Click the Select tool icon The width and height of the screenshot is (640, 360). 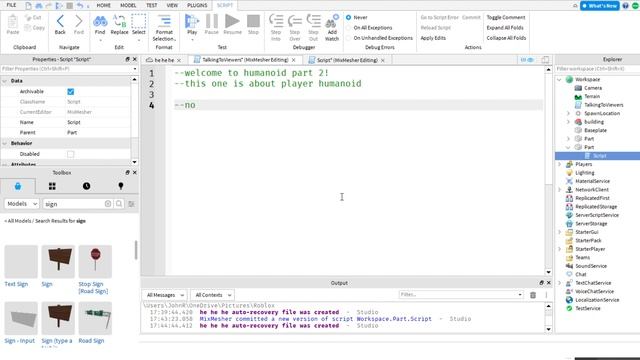click(138, 21)
